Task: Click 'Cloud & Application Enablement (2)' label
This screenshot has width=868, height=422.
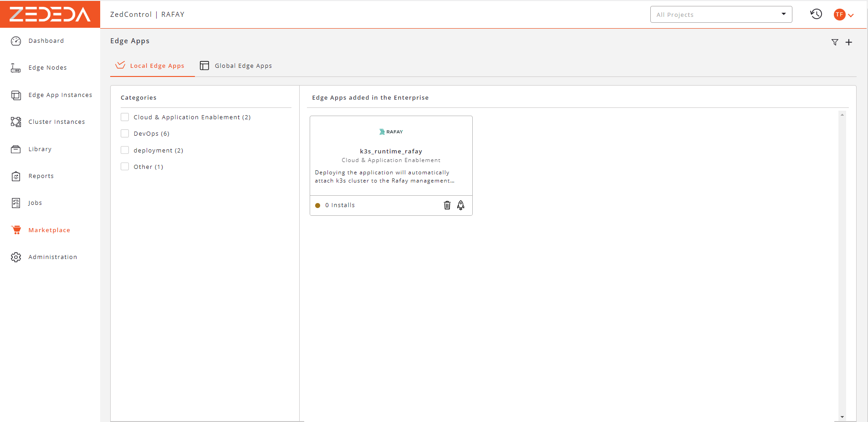Action: pyautogui.click(x=192, y=117)
